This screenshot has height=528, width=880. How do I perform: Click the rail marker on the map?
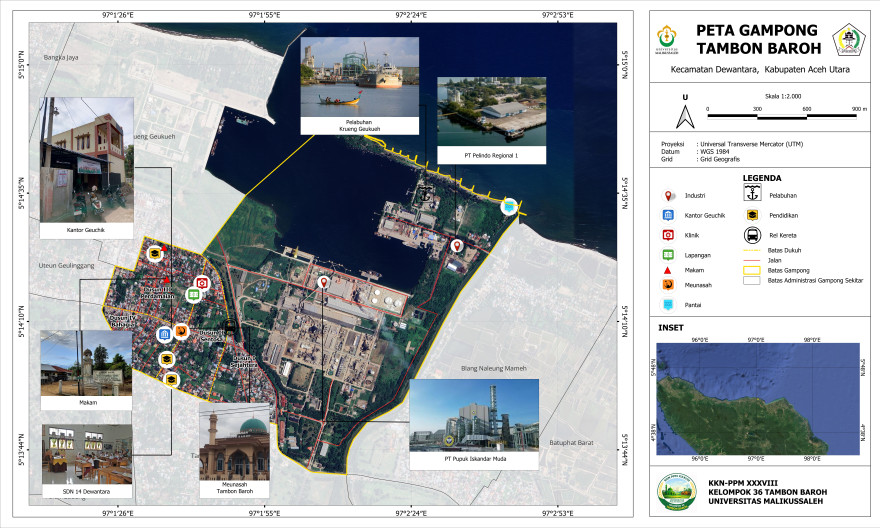(231, 326)
